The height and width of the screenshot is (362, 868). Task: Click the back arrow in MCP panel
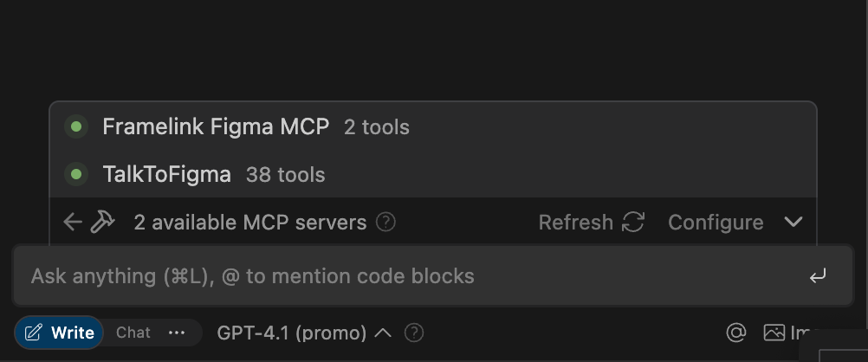click(73, 223)
